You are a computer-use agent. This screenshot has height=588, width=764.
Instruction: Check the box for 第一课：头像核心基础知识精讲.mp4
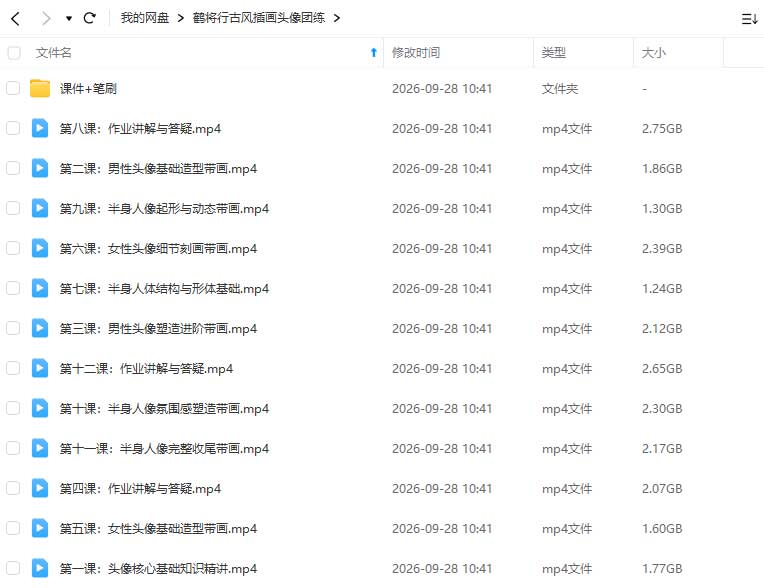[13, 568]
